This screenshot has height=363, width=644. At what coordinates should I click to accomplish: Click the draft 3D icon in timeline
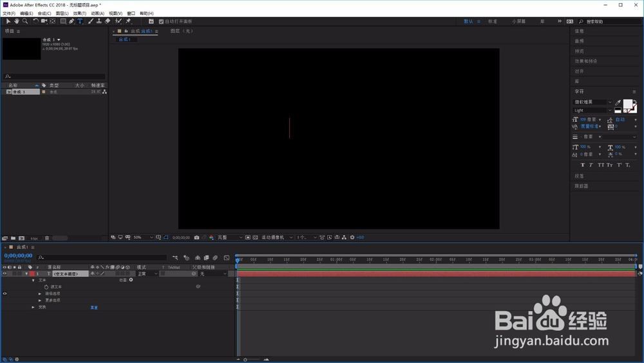(x=187, y=258)
